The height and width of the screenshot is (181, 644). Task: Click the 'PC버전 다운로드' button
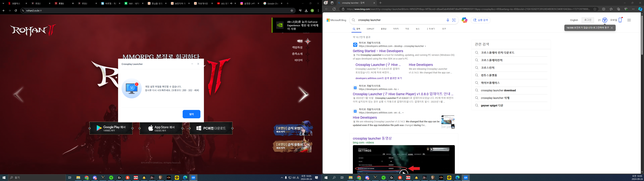pyautogui.click(x=211, y=128)
